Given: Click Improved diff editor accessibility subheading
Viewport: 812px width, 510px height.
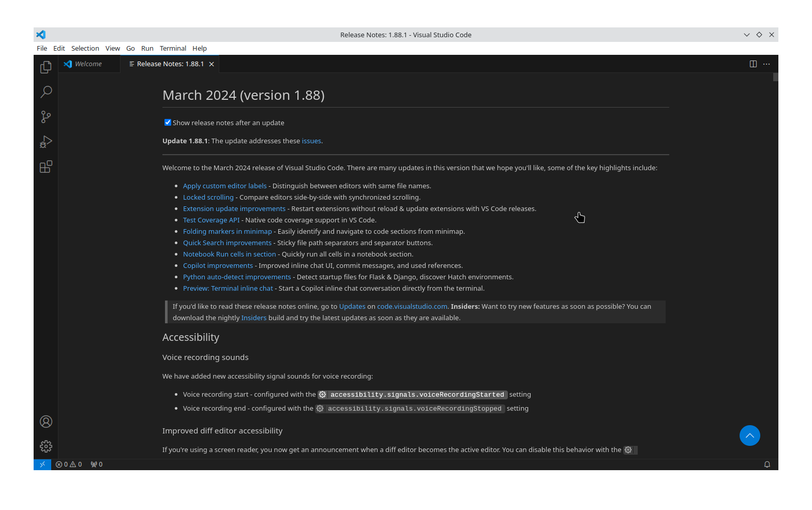Looking at the screenshot, I should point(222,431).
